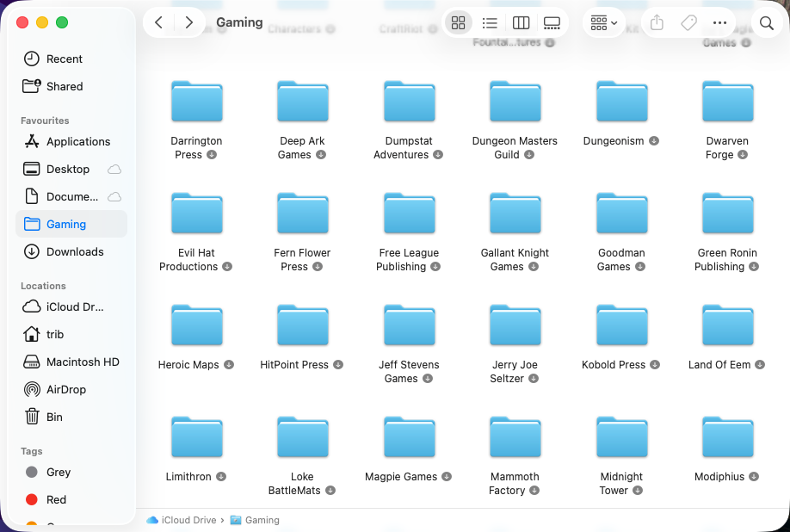Image resolution: width=790 pixels, height=532 pixels.
Task: Open the Bin in the sidebar
Action: pyautogui.click(x=71, y=417)
